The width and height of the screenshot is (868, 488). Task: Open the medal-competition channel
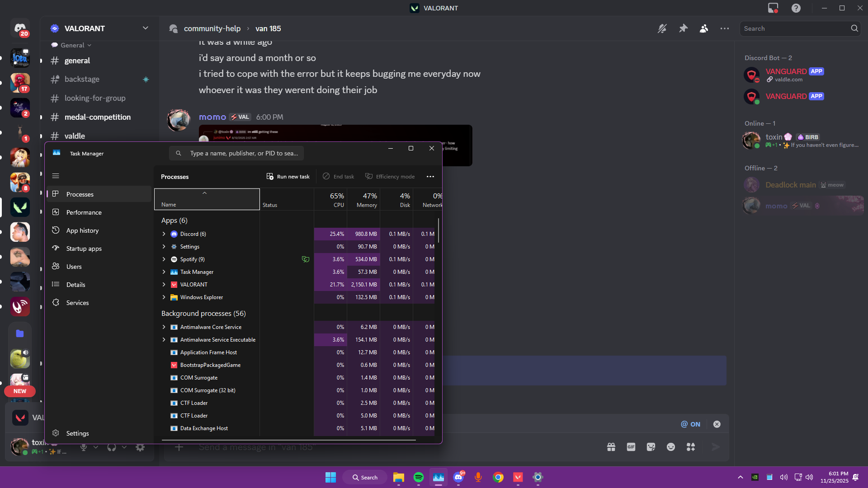tap(97, 117)
